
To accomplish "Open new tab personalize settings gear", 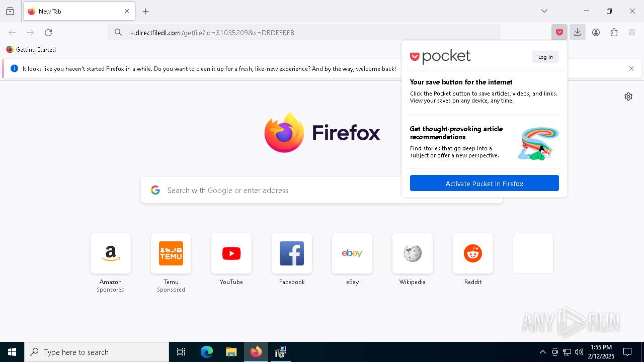I will click(628, 97).
